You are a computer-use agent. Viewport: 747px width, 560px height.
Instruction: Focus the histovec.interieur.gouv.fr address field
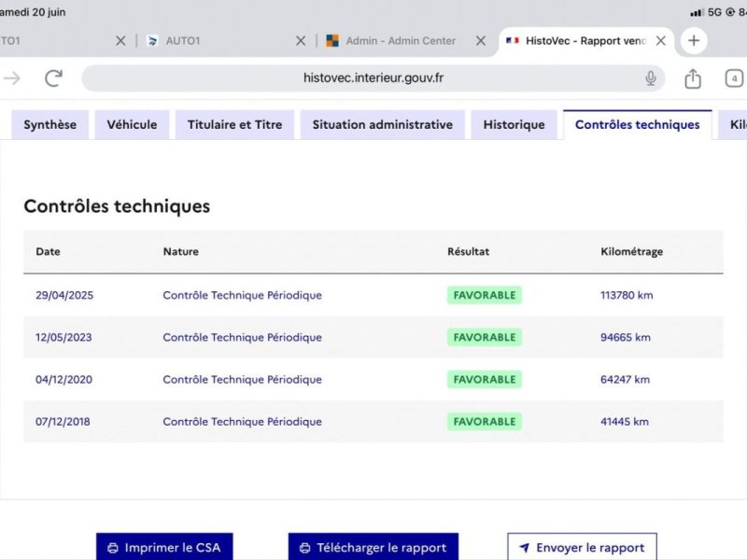(x=373, y=78)
